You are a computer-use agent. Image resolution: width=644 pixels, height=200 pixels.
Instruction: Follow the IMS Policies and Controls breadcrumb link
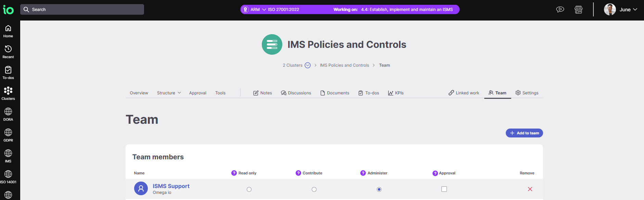344,65
